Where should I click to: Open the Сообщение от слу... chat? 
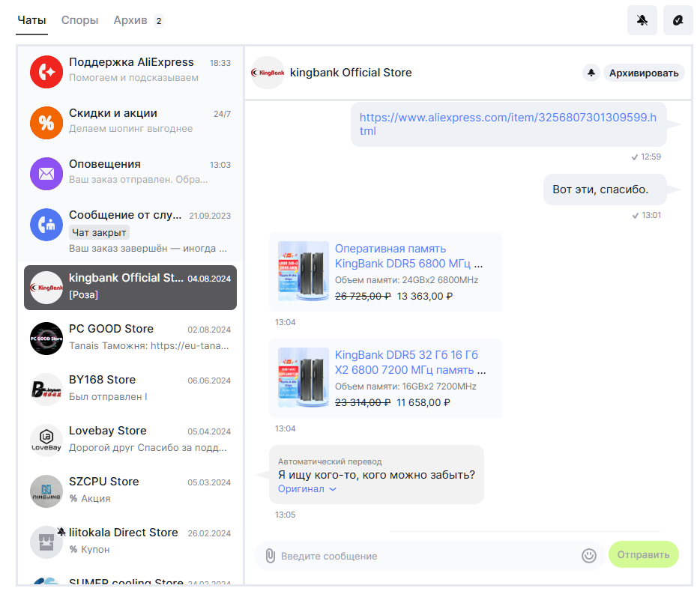tap(130, 231)
